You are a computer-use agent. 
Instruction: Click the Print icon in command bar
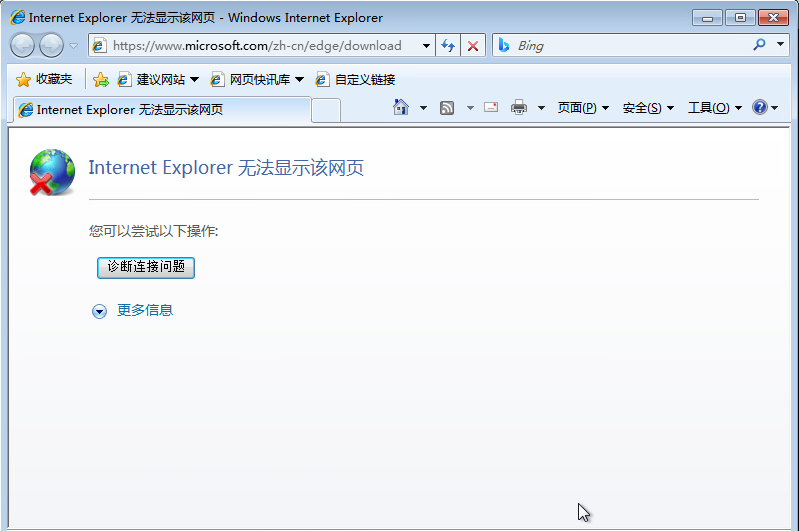[x=518, y=108]
